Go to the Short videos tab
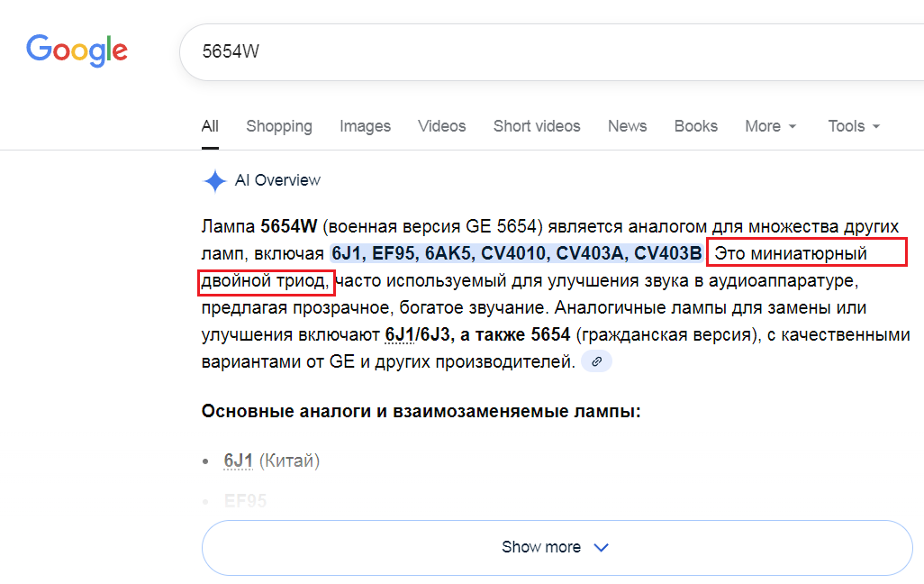Viewport: 924px width, 584px height. point(537,126)
